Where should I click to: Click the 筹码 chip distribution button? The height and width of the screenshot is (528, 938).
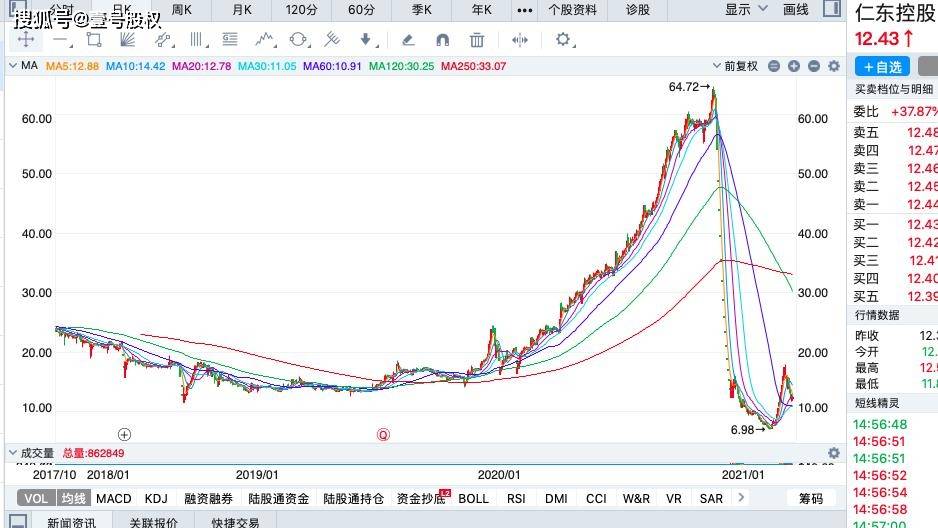[x=810, y=498]
